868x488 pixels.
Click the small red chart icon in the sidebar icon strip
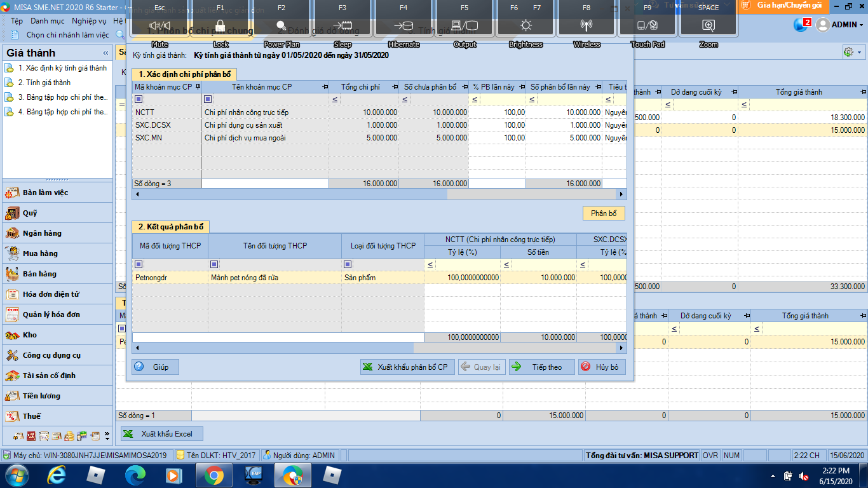click(x=31, y=437)
